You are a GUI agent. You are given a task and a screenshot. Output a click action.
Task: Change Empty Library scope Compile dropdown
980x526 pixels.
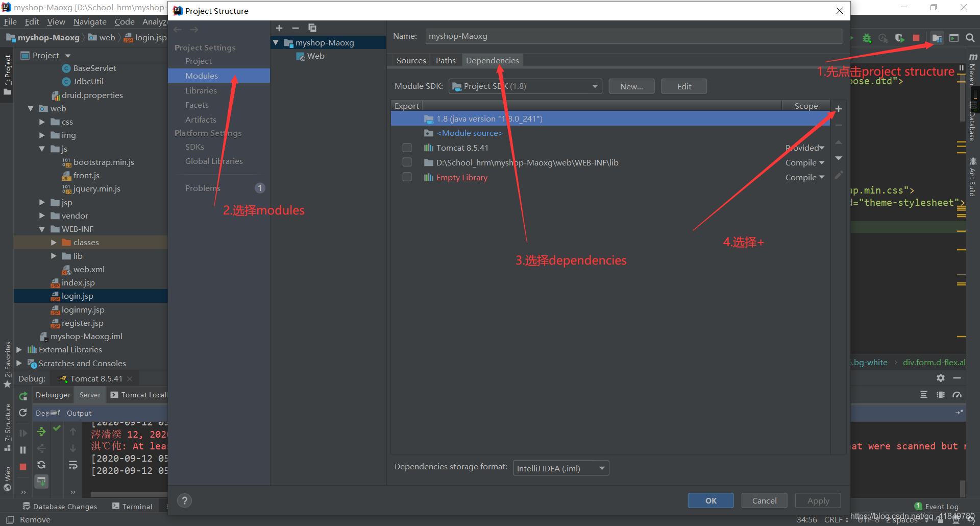pyautogui.click(x=805, y=177)
